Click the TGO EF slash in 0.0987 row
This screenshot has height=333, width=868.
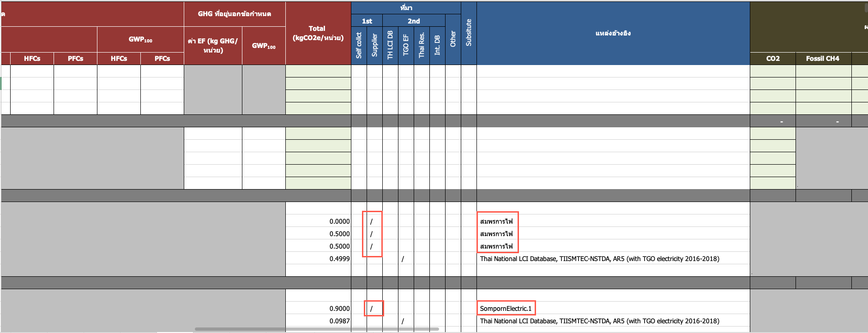pyautogui.click(x=403, y=321)
